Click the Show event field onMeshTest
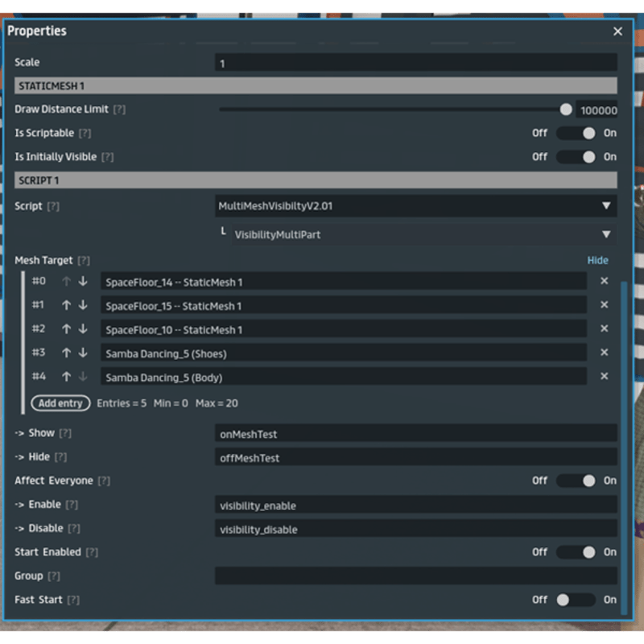The image size is (644, 644). click(x=415, y=434)
